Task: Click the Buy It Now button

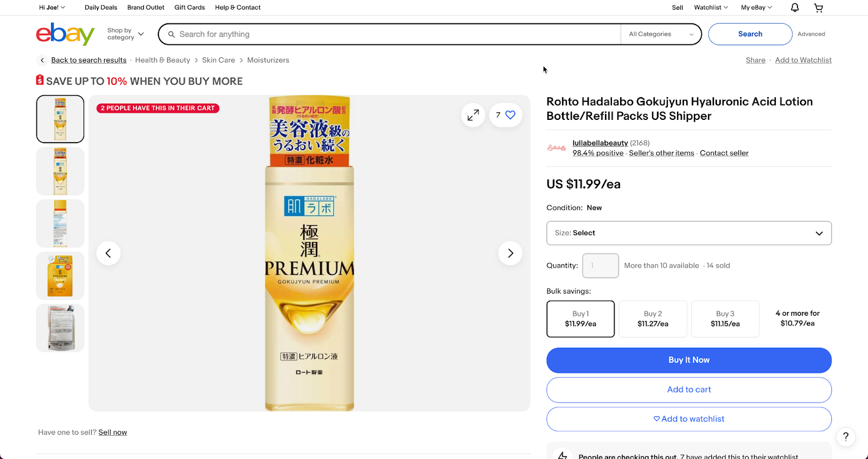Action: (689, 360)
